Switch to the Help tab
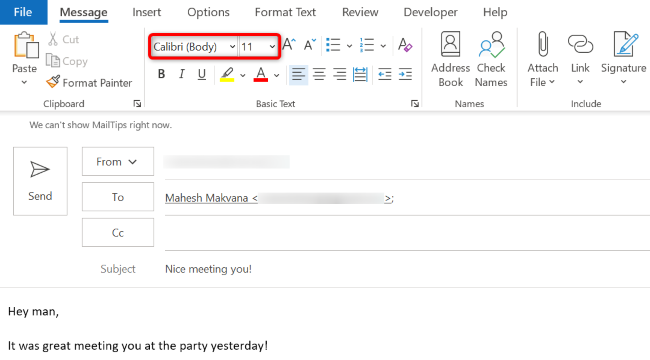The height and width of the screenshot is (360, 650). [x=495, y=12]
